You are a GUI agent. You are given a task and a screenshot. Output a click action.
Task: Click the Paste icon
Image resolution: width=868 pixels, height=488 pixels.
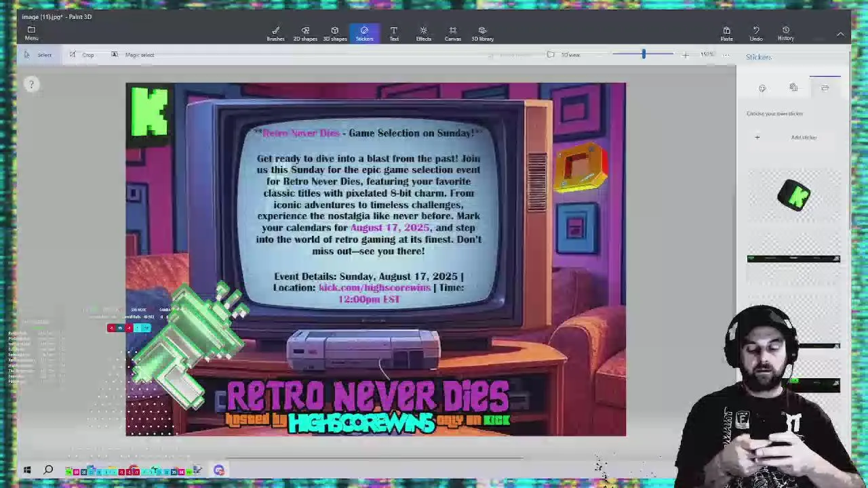click(x=726, y=33)
